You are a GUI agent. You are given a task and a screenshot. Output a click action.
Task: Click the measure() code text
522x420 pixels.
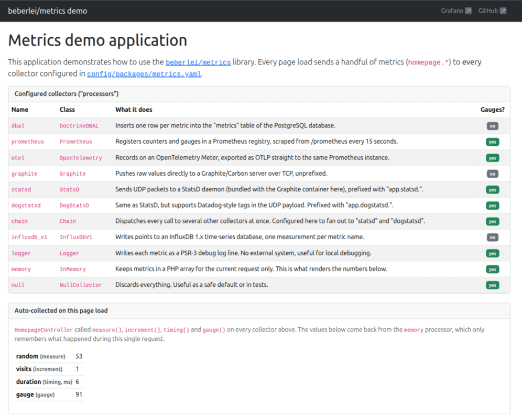click(x=107, y=330)
